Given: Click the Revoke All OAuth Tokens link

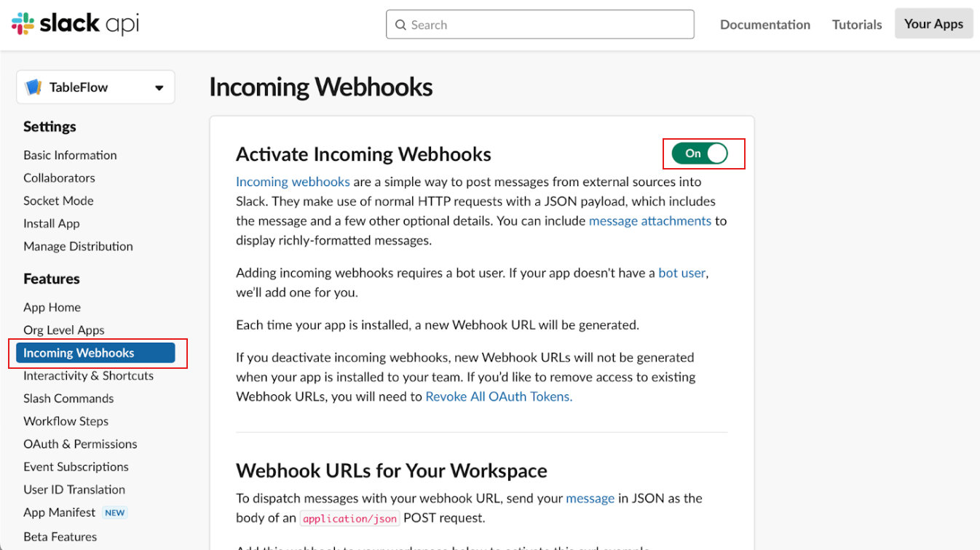Looking at the screenshot, I should point(499,396).
